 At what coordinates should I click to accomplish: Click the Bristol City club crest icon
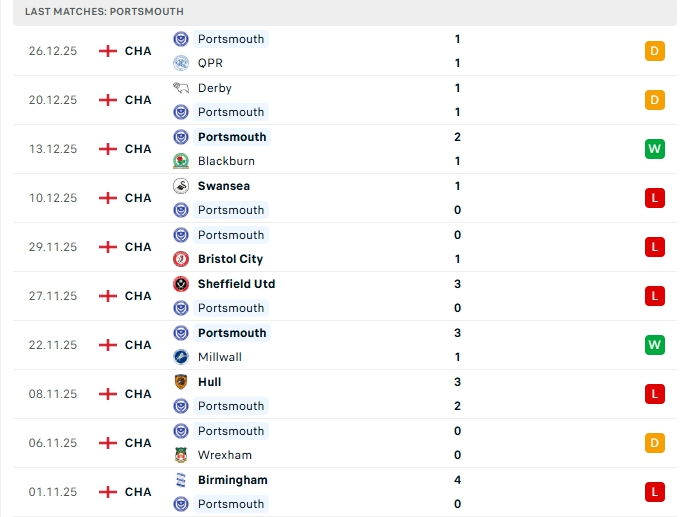pyautogui.click(x=181, y=259)
